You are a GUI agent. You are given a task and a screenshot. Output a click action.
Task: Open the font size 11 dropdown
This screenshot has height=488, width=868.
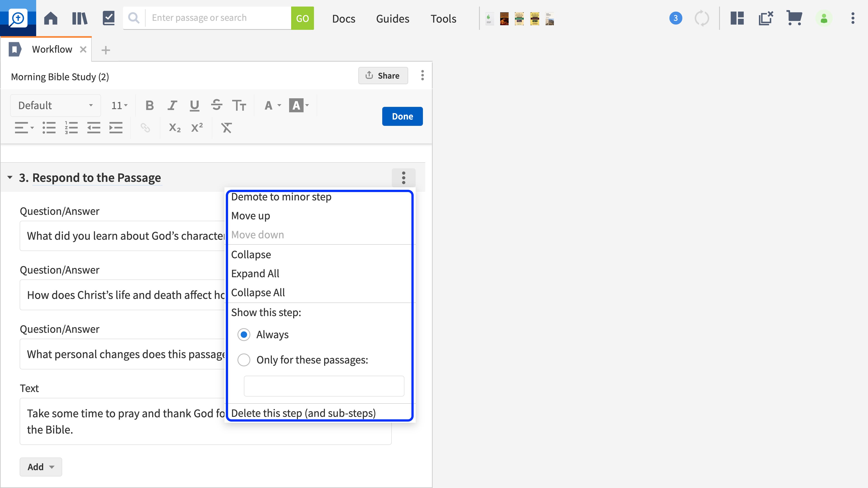tap(119, 106)
